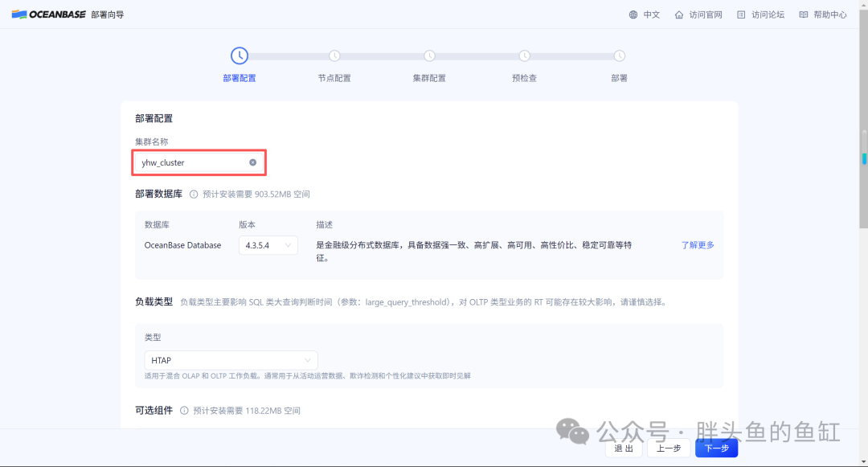Viewport: 868px width, 467px height.
Task: Click the info icon beside 可选组件
Action: tap(184, 411)
